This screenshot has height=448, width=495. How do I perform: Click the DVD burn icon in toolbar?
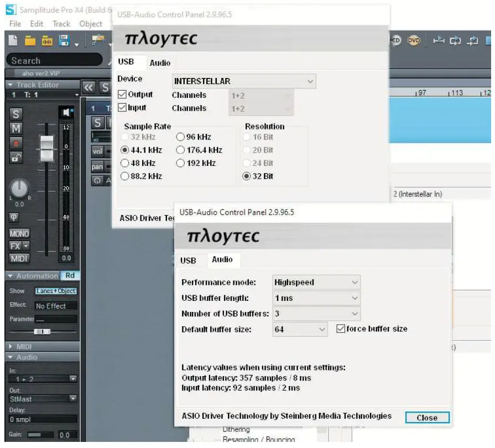point(414,40)
